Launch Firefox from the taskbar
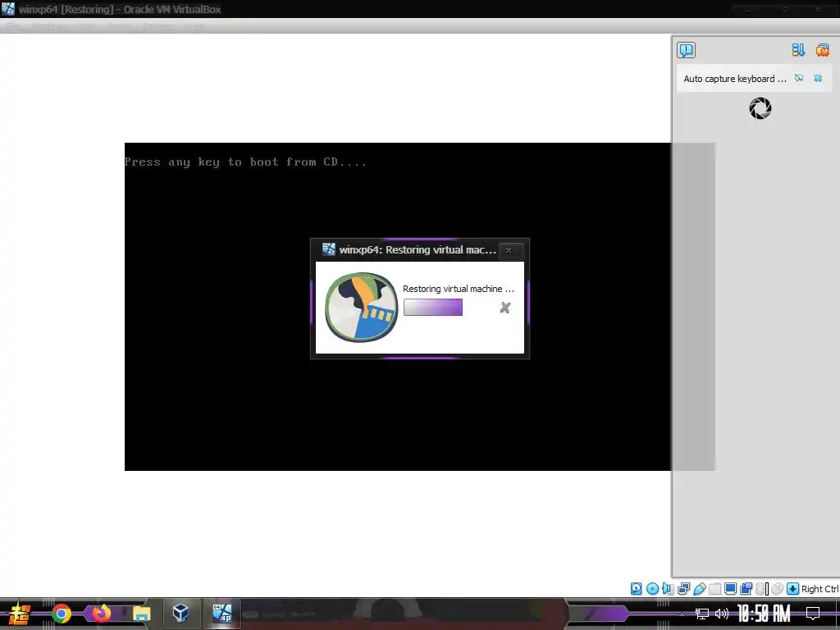Viewport: 840px width, 630px height. tap(101, 614)
